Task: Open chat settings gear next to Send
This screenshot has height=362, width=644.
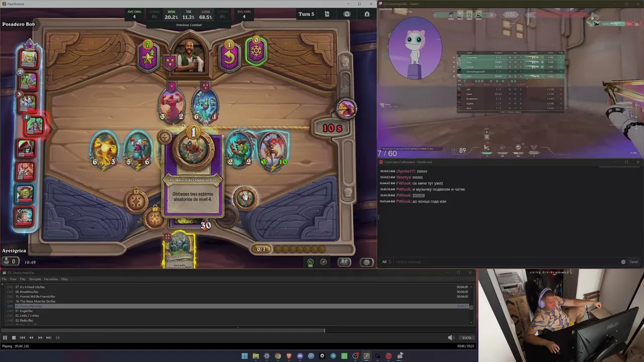Action: coord(623,262)
